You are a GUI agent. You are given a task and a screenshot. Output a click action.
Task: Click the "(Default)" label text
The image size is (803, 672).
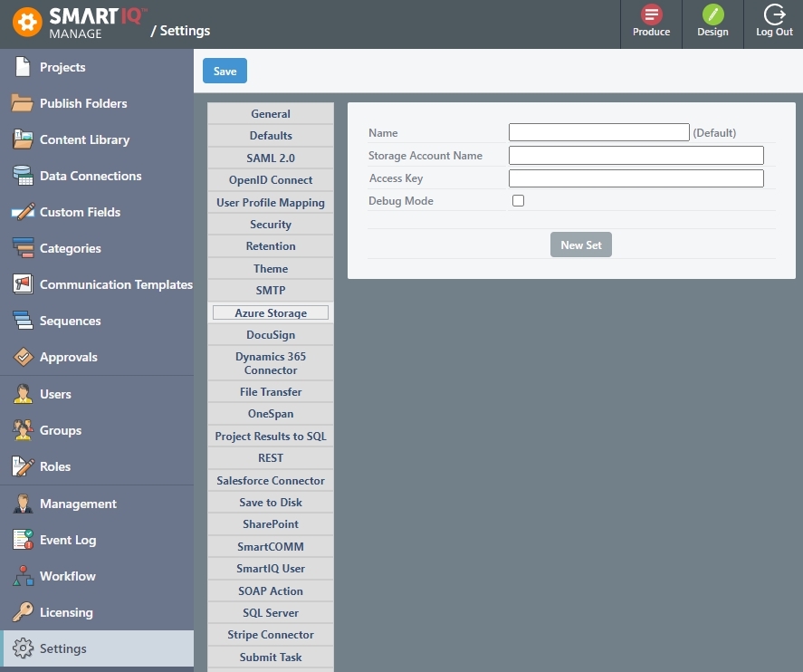714,132
